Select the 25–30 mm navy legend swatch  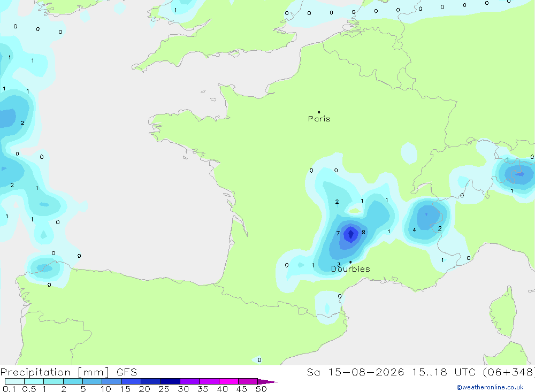170,381
